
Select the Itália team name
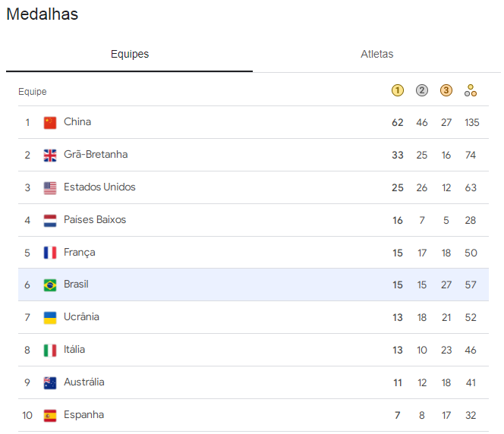coord(74,350)
